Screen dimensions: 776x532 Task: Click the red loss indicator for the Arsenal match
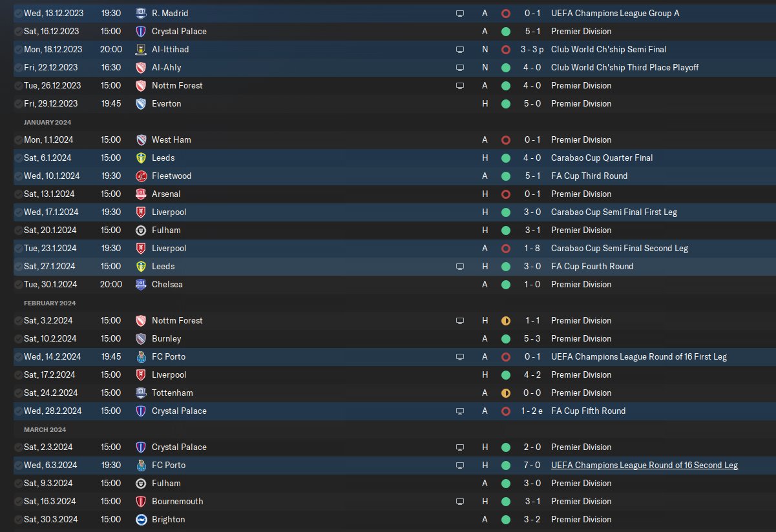pyautogui.click(x=506, y=194)
